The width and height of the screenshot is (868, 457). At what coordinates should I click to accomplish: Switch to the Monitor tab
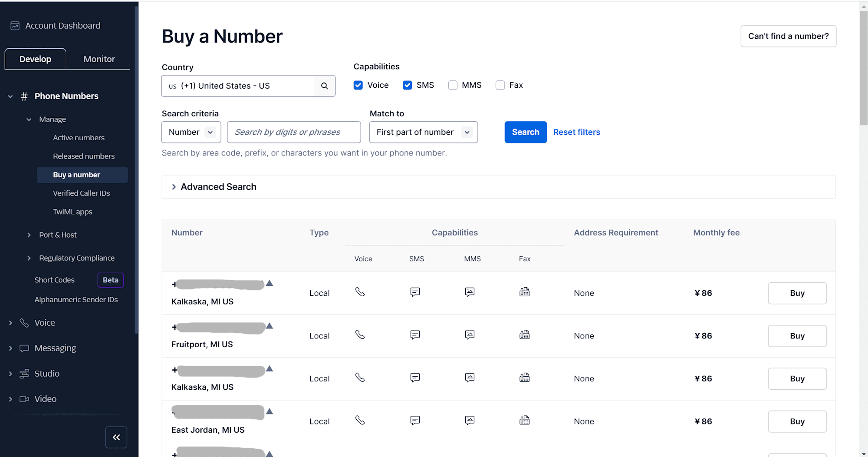[99, 59]
